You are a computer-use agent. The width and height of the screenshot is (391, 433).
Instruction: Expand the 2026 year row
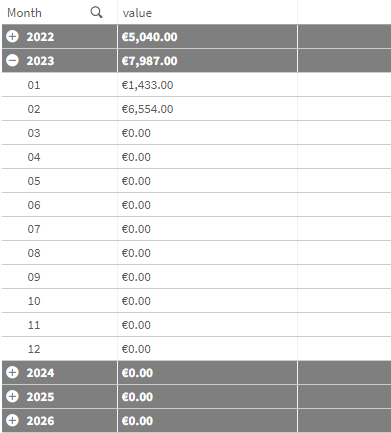[x=13, y=420]
